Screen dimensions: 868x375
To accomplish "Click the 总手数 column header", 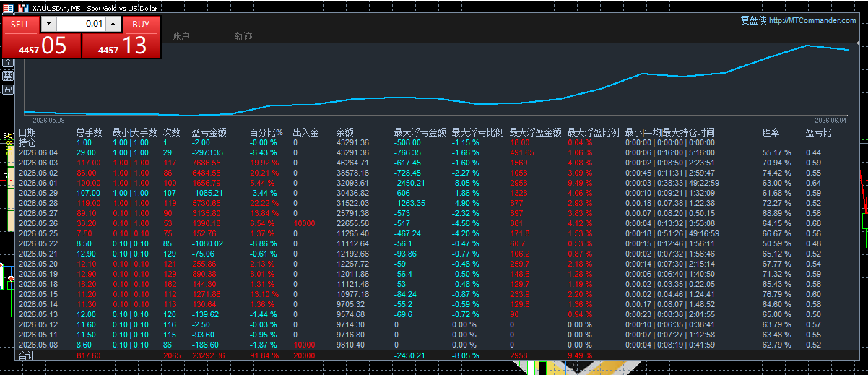I will click(90, 133).
